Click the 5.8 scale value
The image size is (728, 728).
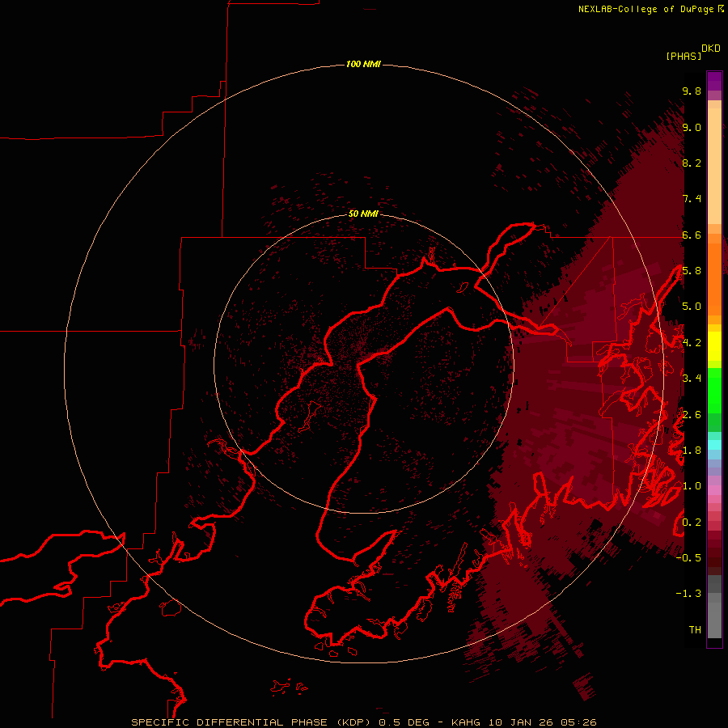(692, 271)
